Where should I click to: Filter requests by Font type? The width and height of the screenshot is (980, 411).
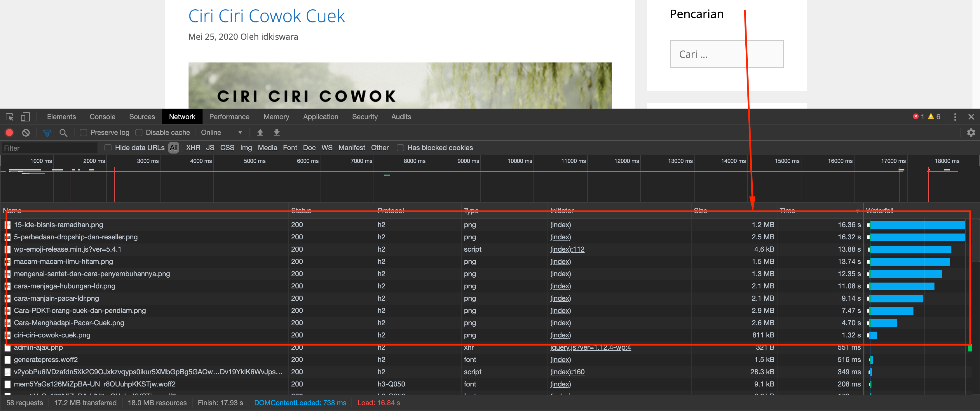coord(290,148)
